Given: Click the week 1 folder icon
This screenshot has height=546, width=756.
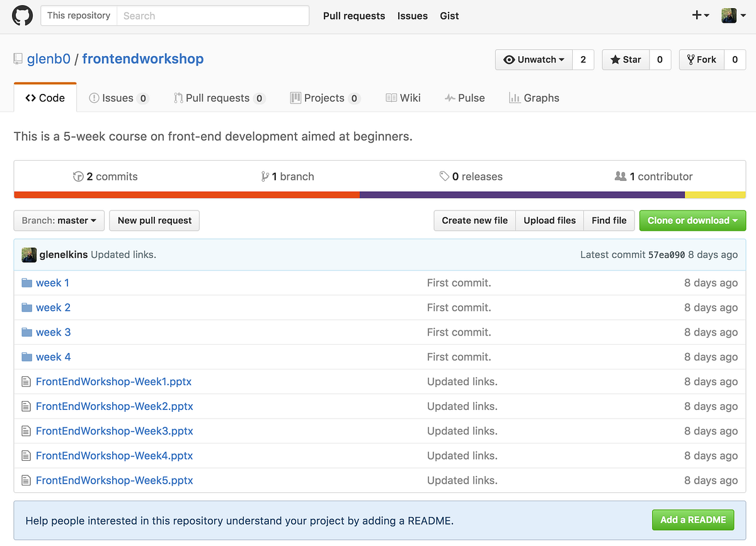Looking at the screenshot, I should (26, 283).
